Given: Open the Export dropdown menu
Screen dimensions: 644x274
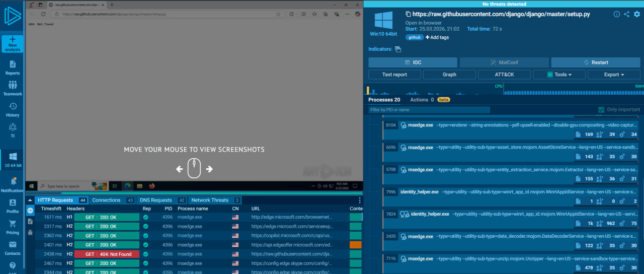Looking at the screenshot, I should [x=614, y=75].
